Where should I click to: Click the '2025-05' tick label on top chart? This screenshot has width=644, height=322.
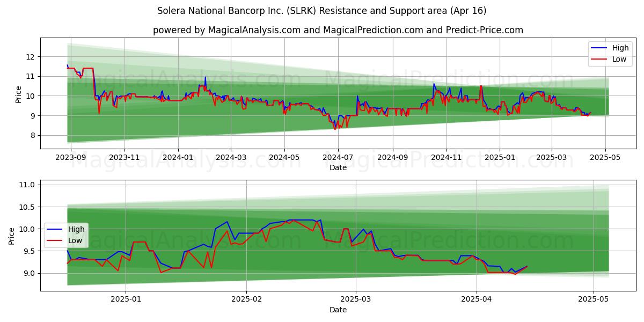tap(605, 158)
